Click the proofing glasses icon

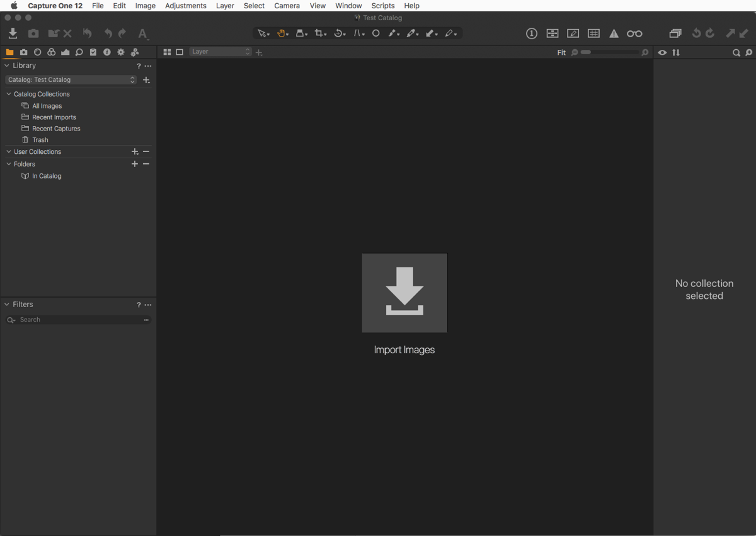[634, 34]
